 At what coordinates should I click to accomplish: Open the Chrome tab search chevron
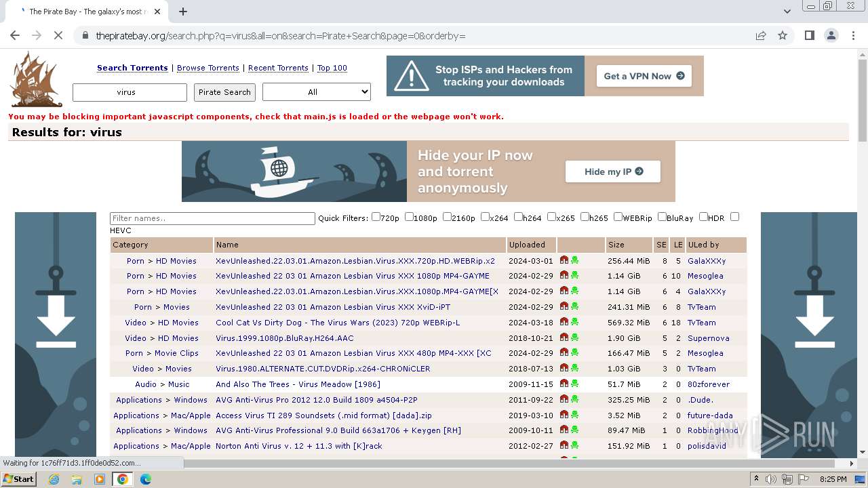tap(787, 12)
